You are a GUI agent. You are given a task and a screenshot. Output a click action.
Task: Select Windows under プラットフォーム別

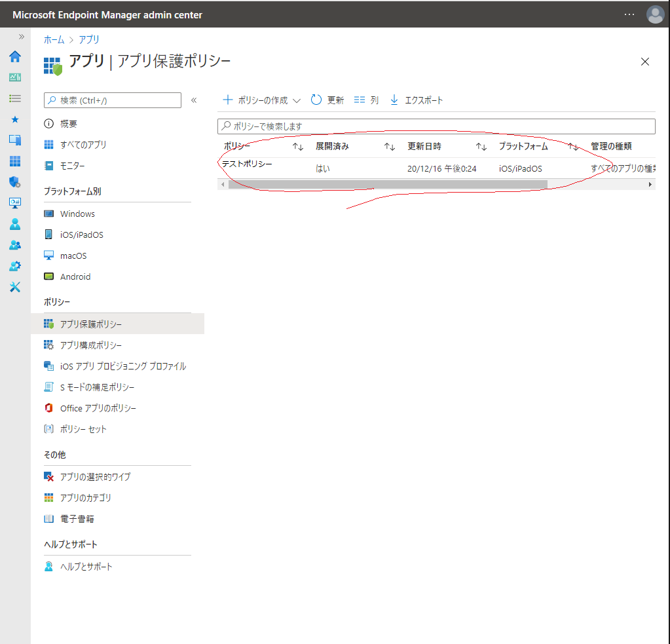click(x=69, y=214)
